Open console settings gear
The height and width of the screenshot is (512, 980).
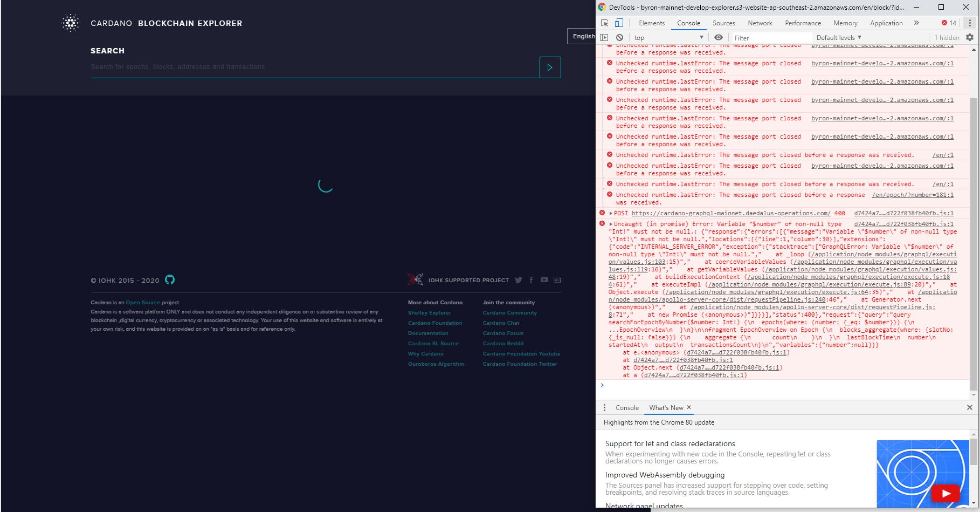(970, 38)
